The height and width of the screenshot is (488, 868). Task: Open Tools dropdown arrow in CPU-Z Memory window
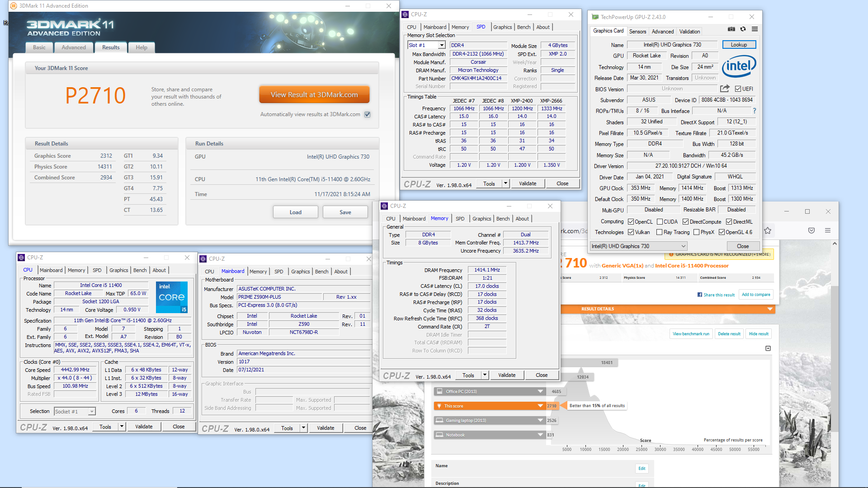pos(485,375)
